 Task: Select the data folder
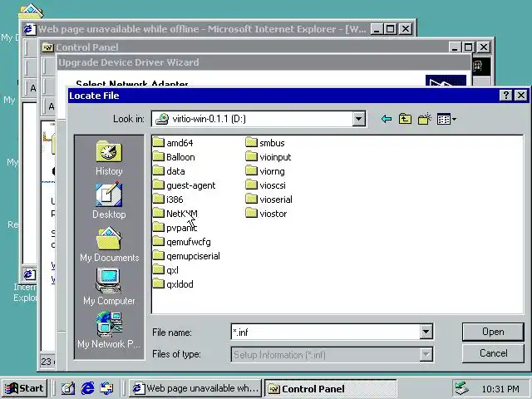169,171
